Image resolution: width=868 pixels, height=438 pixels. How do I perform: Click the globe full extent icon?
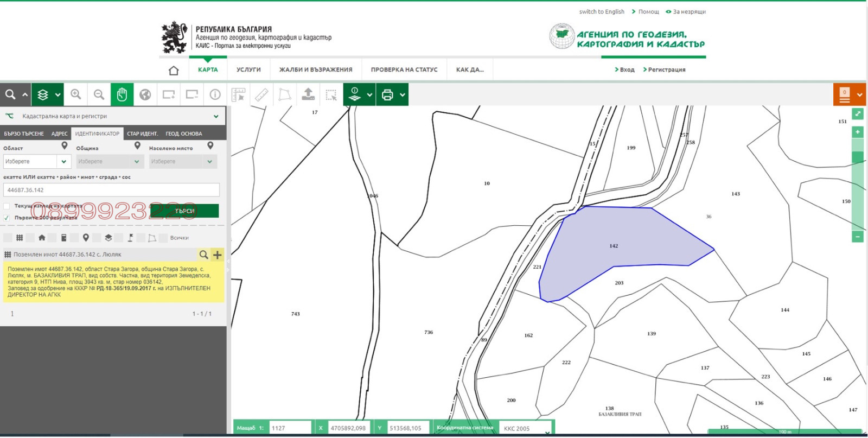[145, 94]
